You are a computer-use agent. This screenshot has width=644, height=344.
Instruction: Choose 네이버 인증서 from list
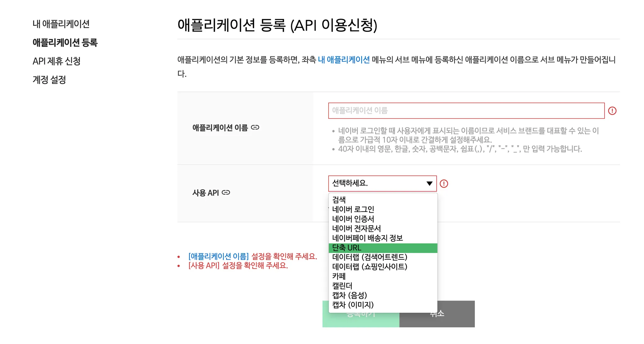click(353, 219)
